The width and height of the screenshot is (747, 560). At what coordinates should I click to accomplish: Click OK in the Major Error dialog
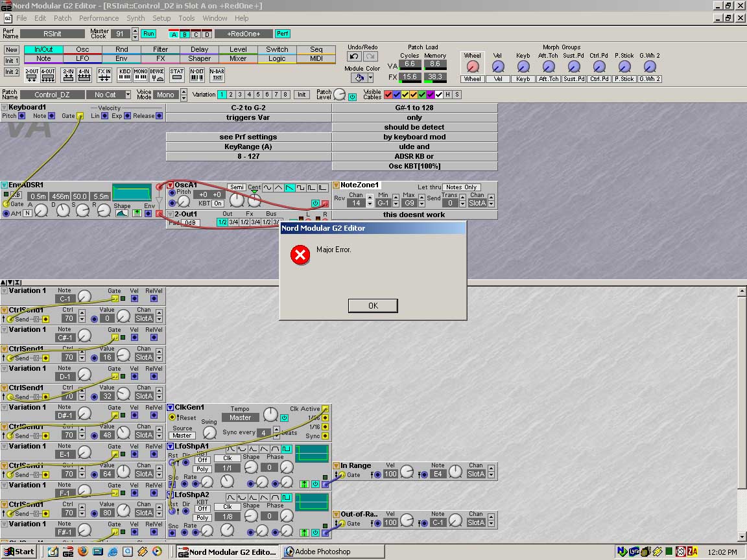[373, 306]
